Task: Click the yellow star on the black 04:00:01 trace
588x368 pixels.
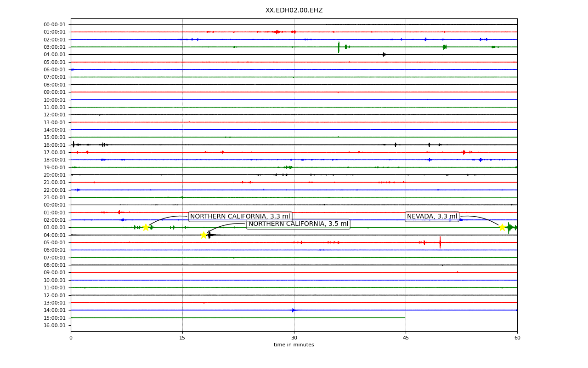Action: (x=204, y=235)
